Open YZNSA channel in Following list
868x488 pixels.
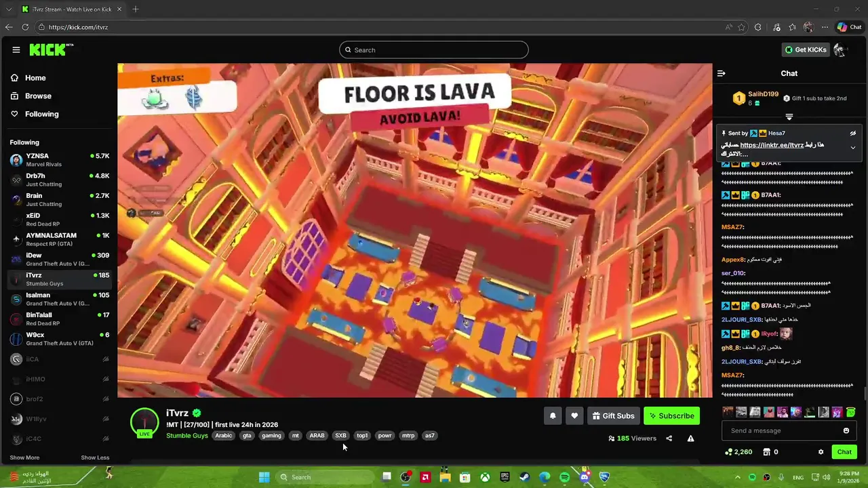(x=60, y=160)
